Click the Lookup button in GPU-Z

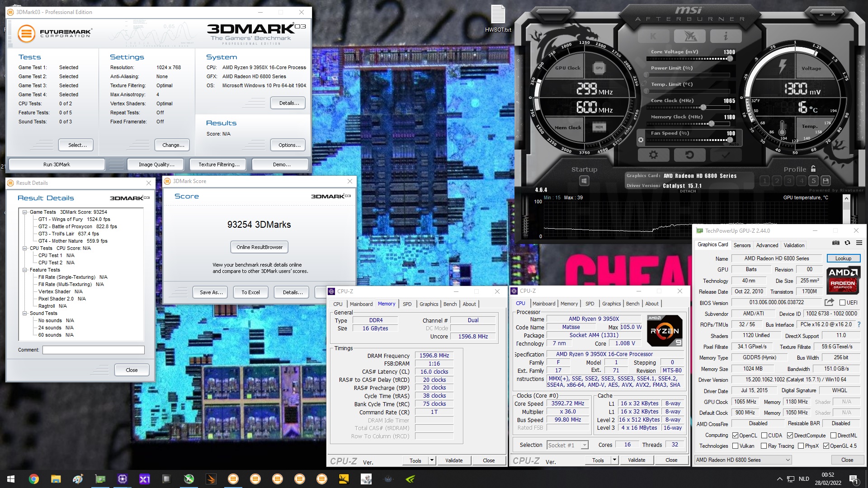(843, 258)
